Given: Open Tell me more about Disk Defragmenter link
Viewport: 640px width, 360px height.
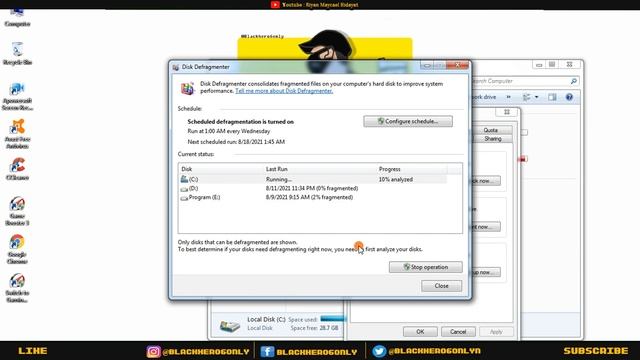Looking at the screenshot, I should 284,91.
